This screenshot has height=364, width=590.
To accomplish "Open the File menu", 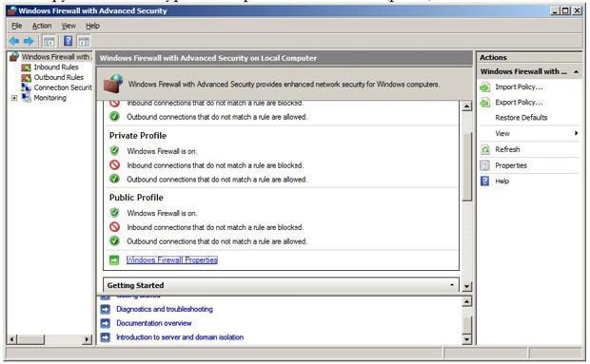I will click(x=17, y=26).
